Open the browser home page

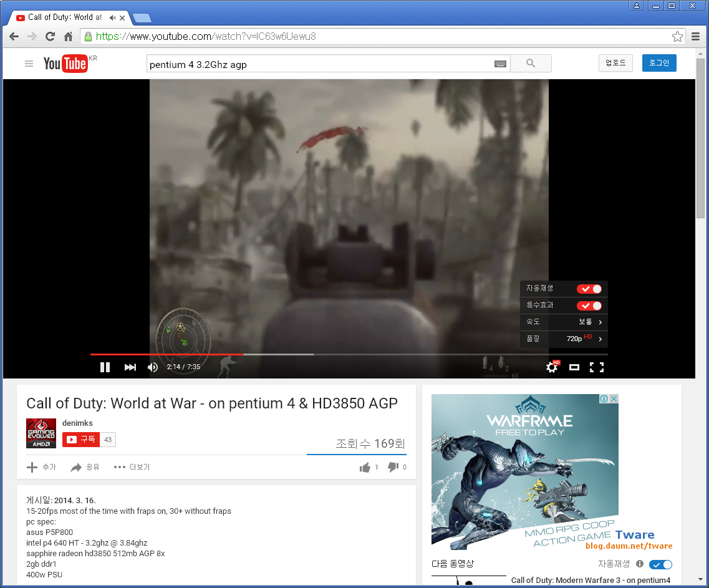pyautogui.click(x=68, y=37)
